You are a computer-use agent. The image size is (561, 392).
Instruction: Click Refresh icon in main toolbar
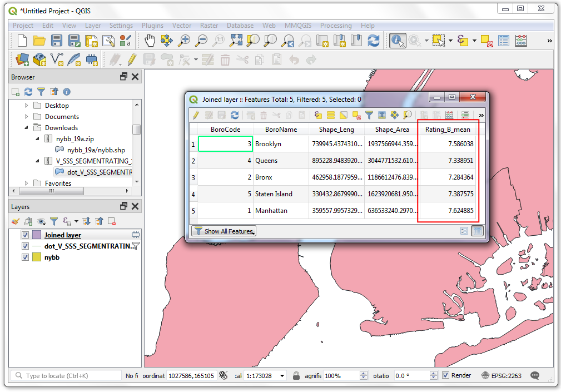point(374,41)
